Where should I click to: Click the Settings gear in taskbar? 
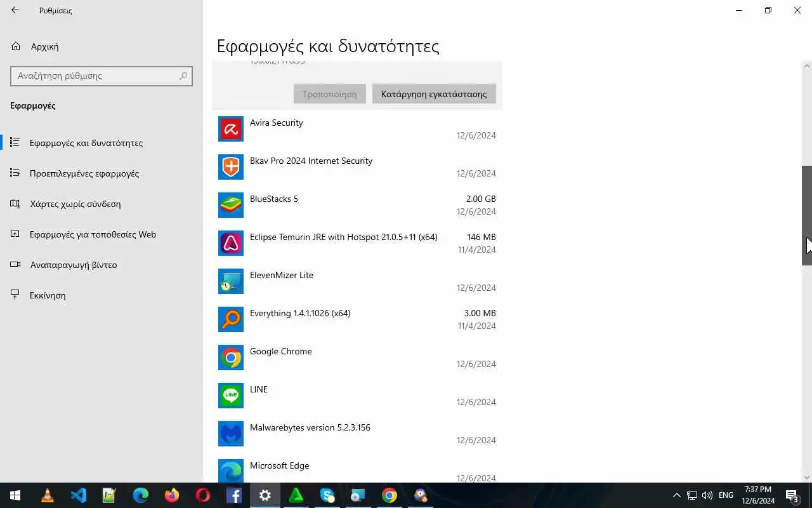click(x=265, y=495)
